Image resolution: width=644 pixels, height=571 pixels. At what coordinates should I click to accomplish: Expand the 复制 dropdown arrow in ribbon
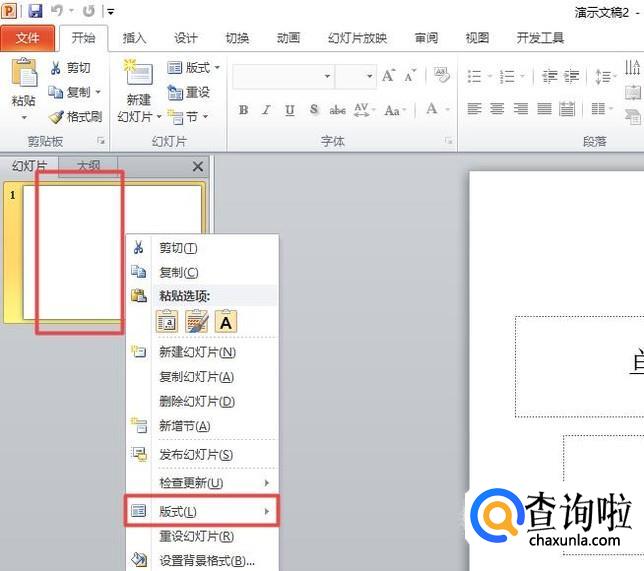click(98, 92)
